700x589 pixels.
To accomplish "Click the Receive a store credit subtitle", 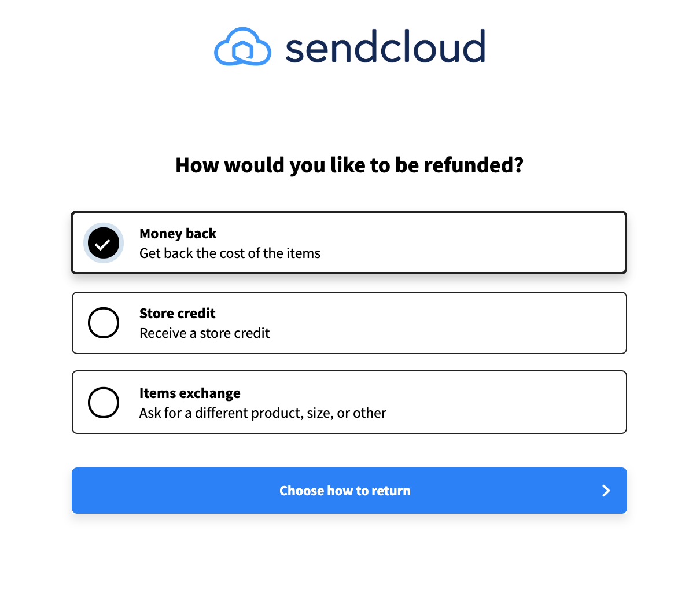I will tap(204, 333).
